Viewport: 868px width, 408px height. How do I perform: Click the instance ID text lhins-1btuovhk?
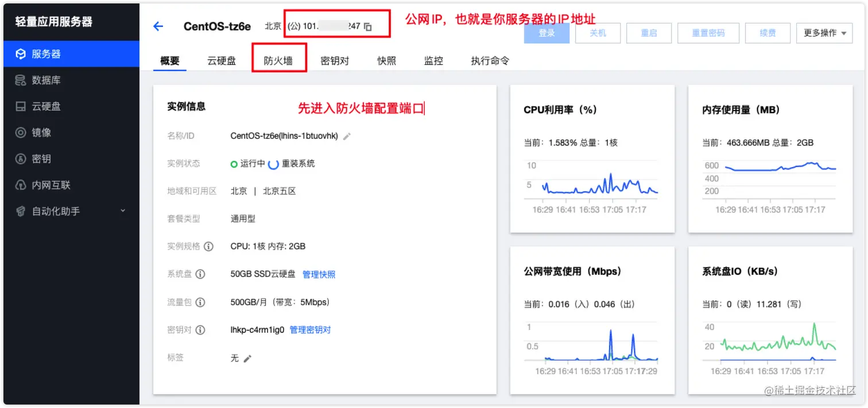pyautogui.click(x=307, y=136)
